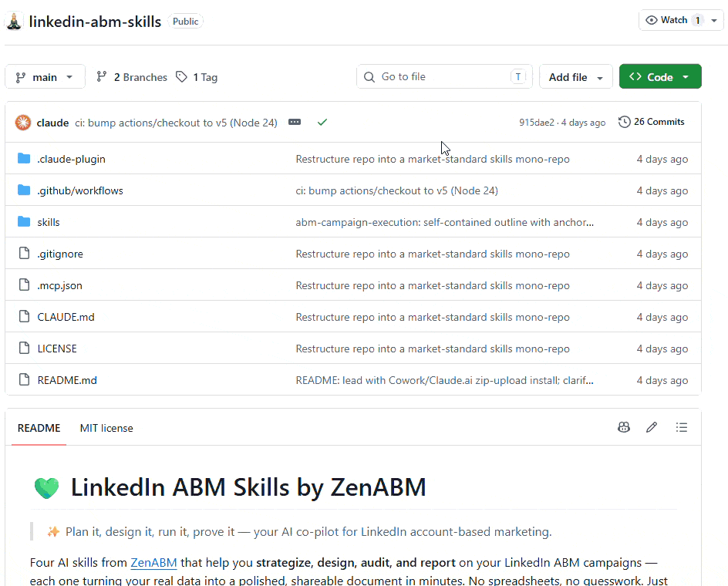Open the .mcp.json file
Screen dimensions: 728x586
click(x=59, y=285)
